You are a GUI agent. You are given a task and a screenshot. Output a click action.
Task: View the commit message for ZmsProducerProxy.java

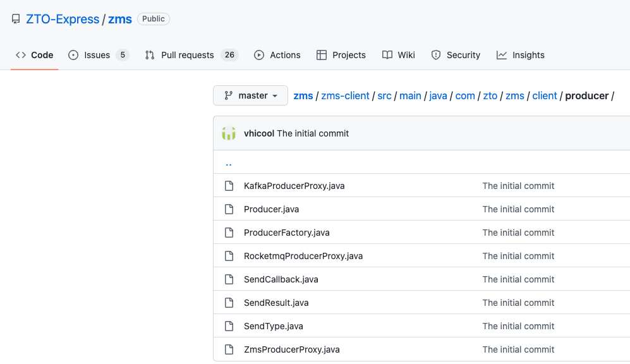(x=518, y=349)
